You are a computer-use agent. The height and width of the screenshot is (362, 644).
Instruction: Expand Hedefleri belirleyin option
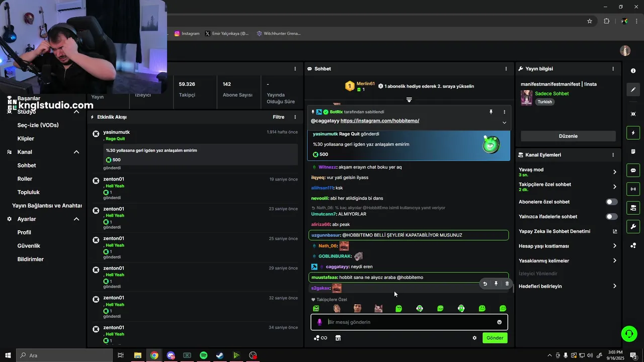pyautogui.click(x=614, y=286)
